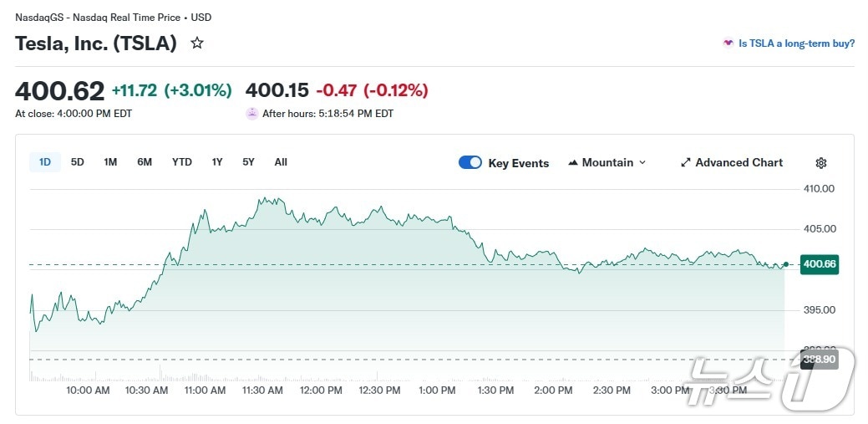The image size is (868, 424).
Task: Open the Advanced Chart view
Action: point(739,163)
